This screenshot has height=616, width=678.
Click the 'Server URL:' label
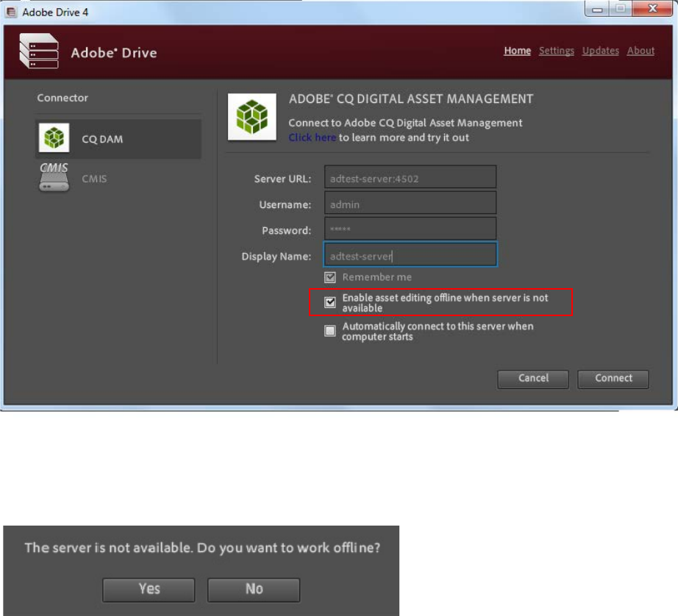pos(283,179)
